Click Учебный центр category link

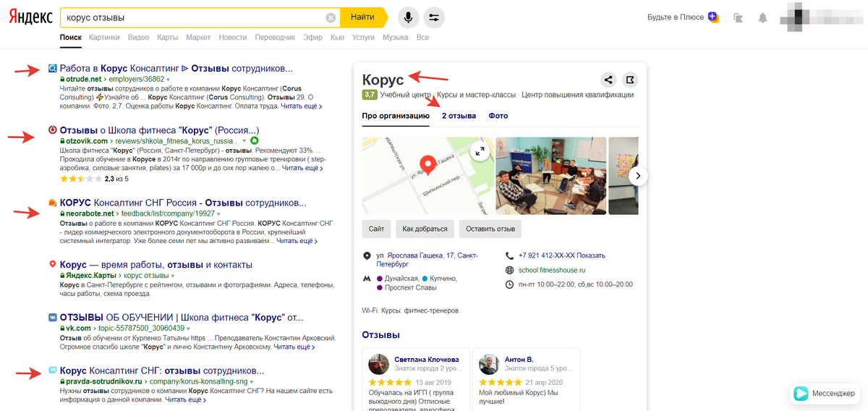click(406, 95)
